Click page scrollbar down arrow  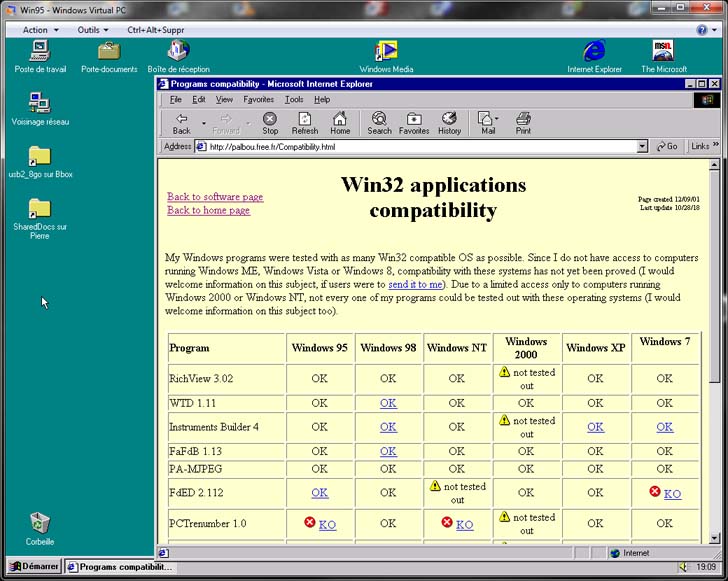(x=714, y=538)
